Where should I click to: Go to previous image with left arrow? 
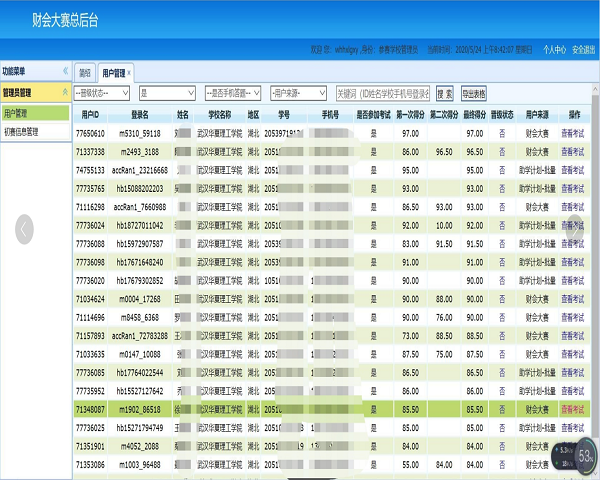pyautogui.click(x=24, y=229)
